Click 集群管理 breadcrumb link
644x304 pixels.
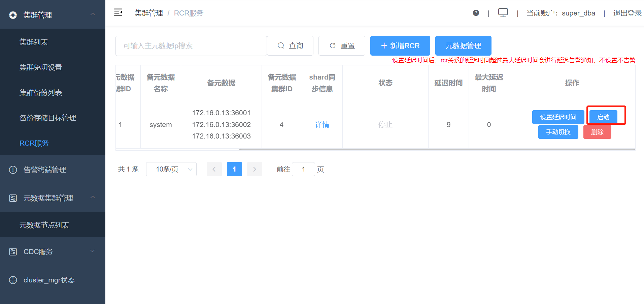pos(149,13)
